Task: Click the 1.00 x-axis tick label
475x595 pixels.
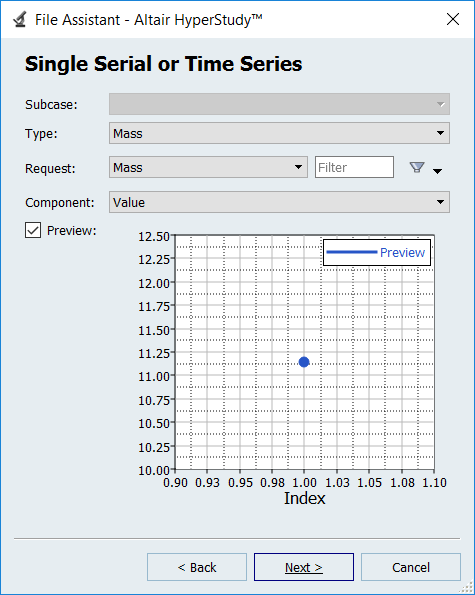Action: (304, 483)
